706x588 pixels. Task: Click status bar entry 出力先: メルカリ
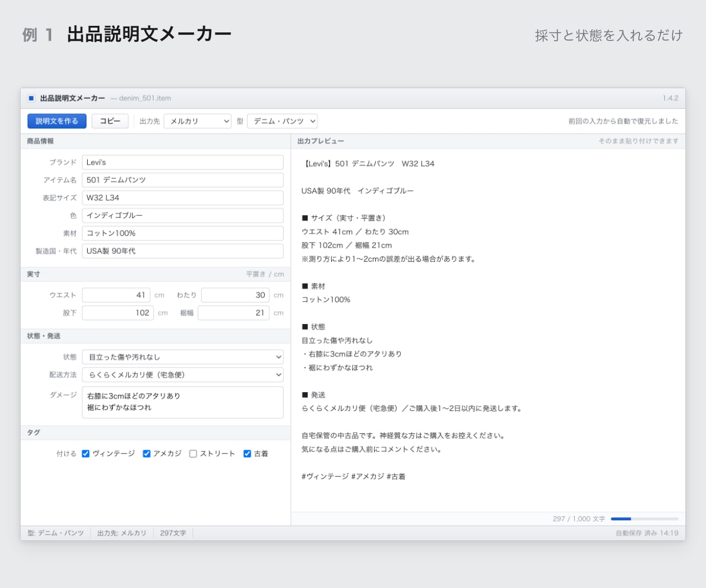pos(122,533)
